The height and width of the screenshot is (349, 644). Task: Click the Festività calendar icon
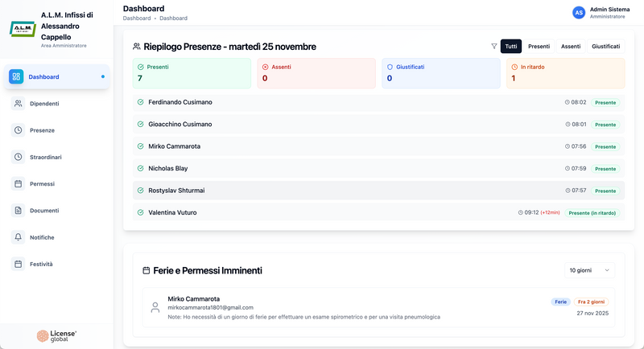click(18, 264)
